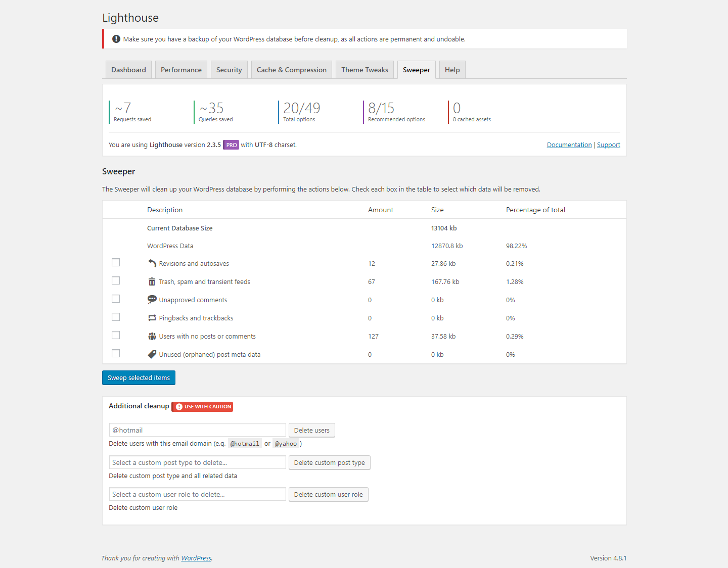Open the Help tab

point(452,70)
